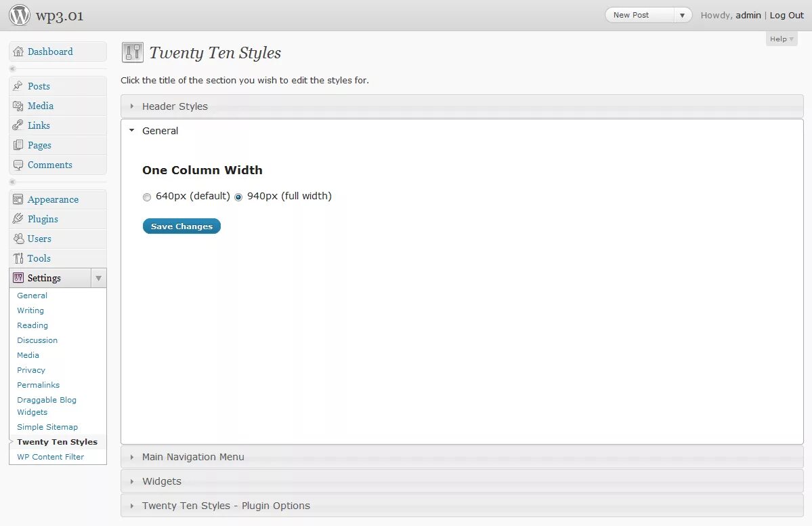Viewport: 812px width, 526px height.
Task: Open the New Post dropdown arrow
Action: [683, 15]
